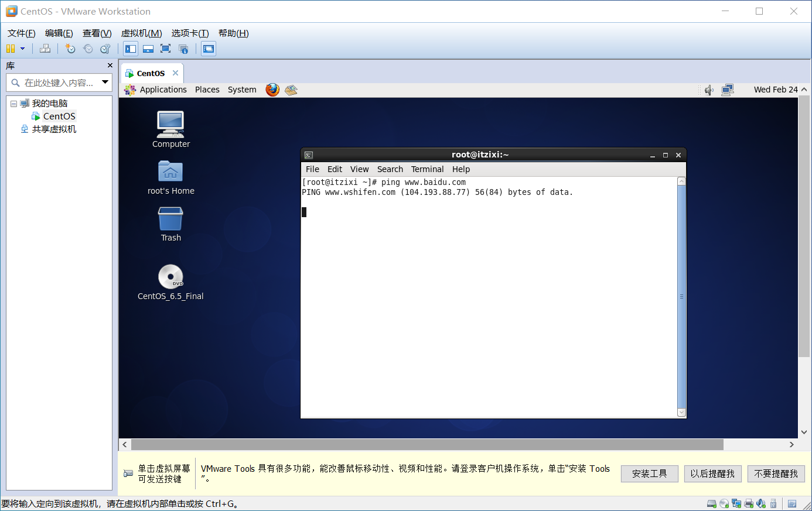Open the terminal Search menu
The height and width of the screenshot is (511, 812).
pyautogui.click(x=390, y=169)
